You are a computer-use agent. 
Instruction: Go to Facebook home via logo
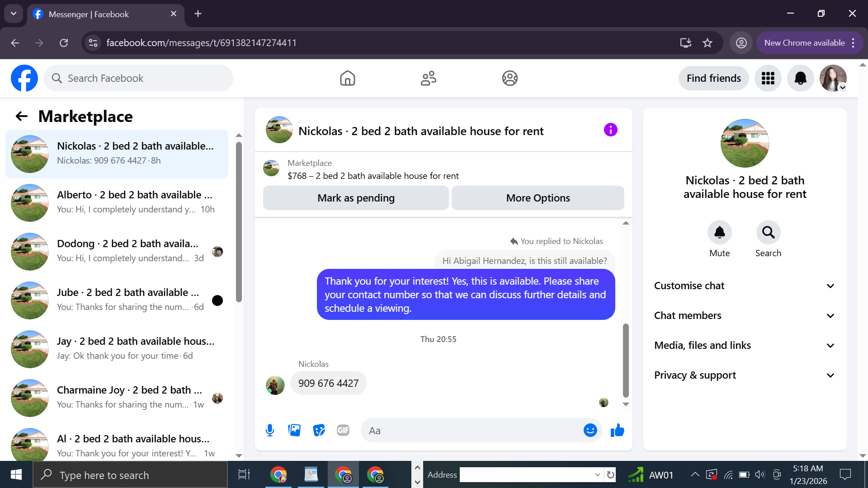coord(24,78)
